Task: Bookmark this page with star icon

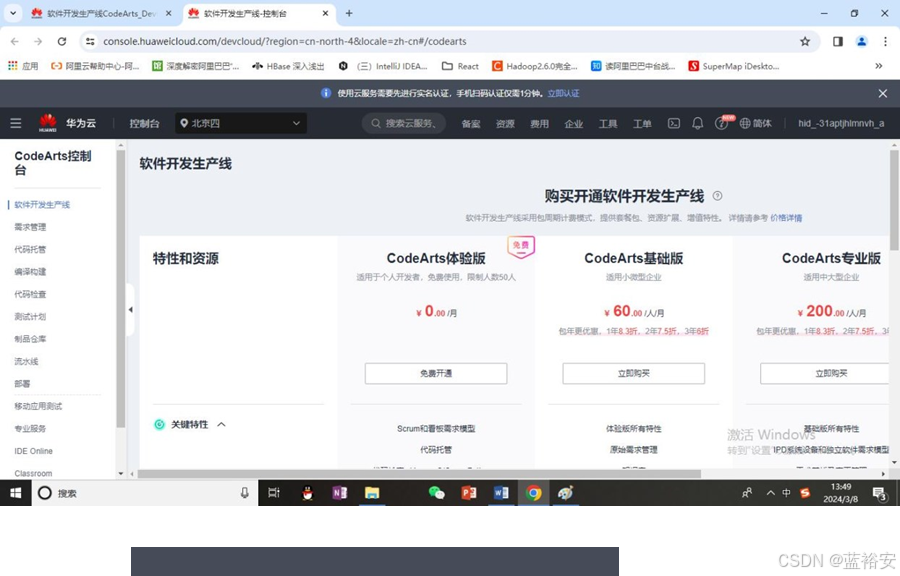Action: (805, 41)
